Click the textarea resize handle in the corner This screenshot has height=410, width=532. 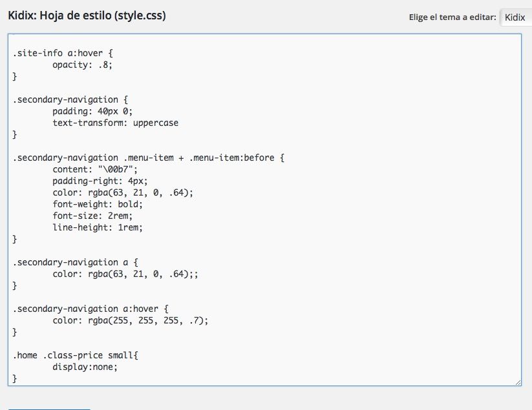[518, 382]
